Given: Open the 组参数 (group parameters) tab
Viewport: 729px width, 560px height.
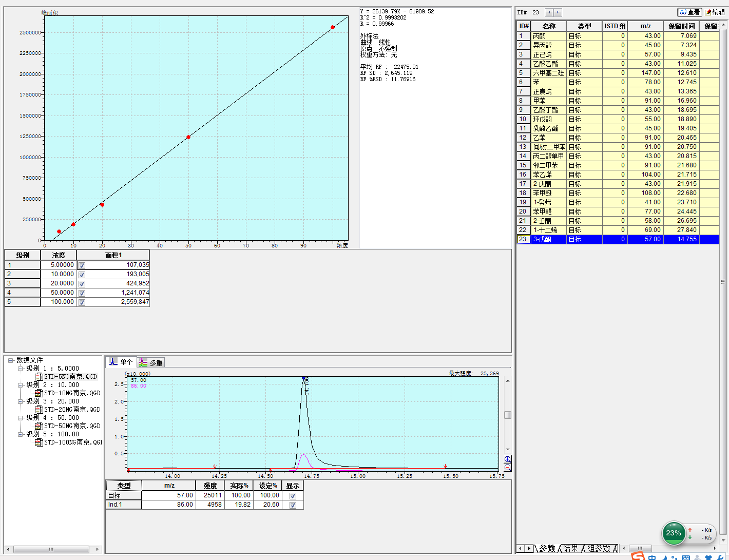Looking at the screenshot, I should point(598,548).
